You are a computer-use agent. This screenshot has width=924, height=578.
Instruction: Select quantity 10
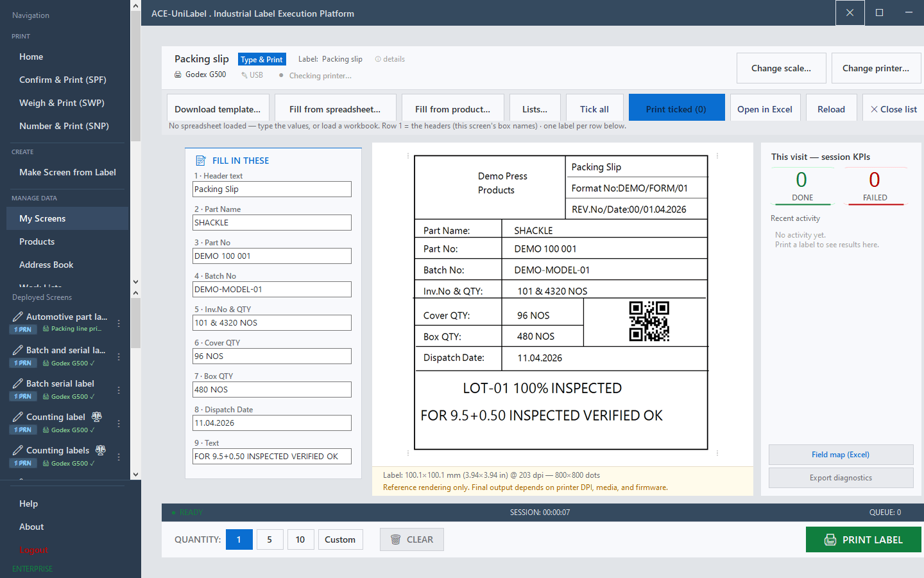300,539
